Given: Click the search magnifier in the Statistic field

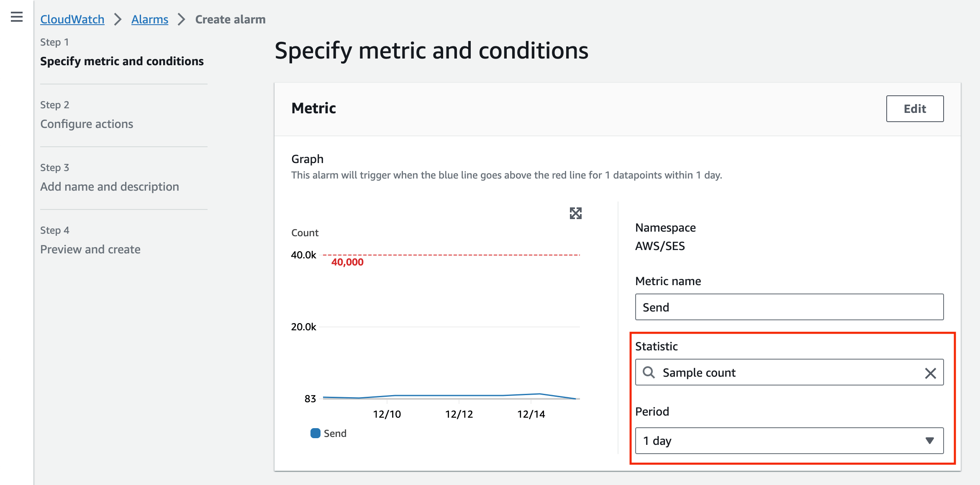Looking at the screenshot, I should coord(649,373).
